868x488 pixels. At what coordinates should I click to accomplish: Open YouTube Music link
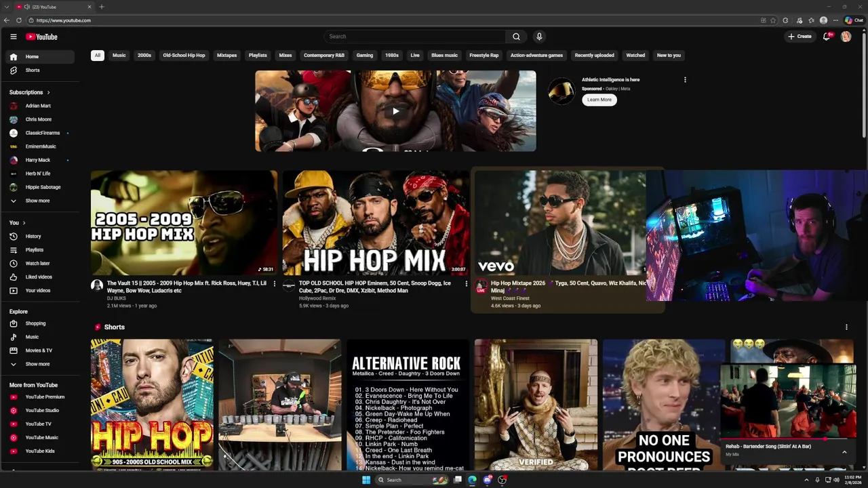tap(40, 438)
